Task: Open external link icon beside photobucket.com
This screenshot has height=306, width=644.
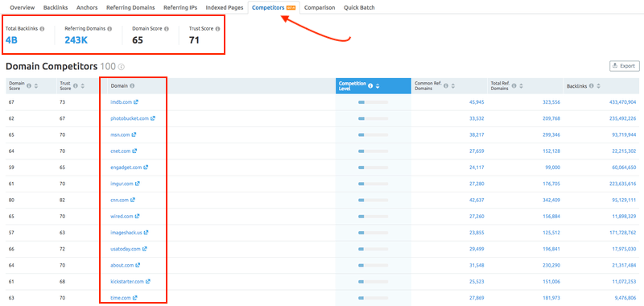Action: 153,118
